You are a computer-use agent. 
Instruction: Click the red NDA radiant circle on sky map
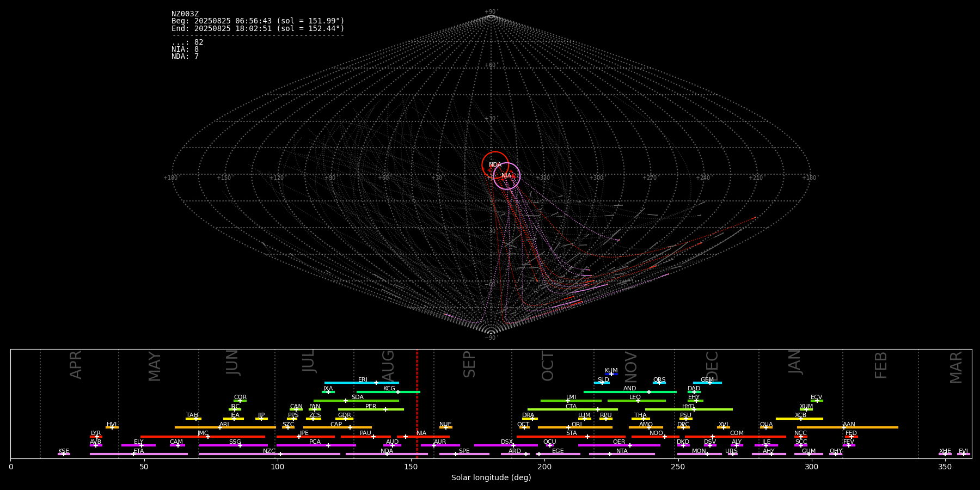tap(495, 164)
